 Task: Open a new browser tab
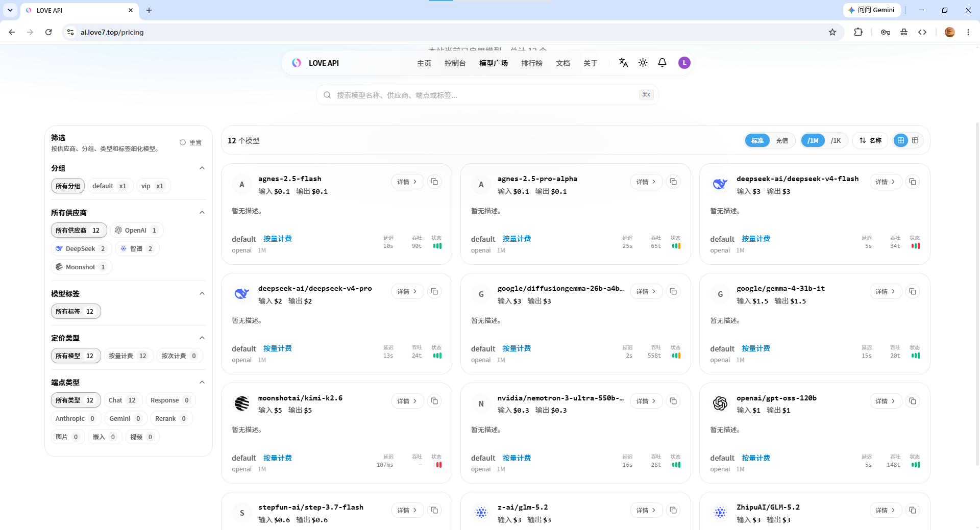pos(149,10)
